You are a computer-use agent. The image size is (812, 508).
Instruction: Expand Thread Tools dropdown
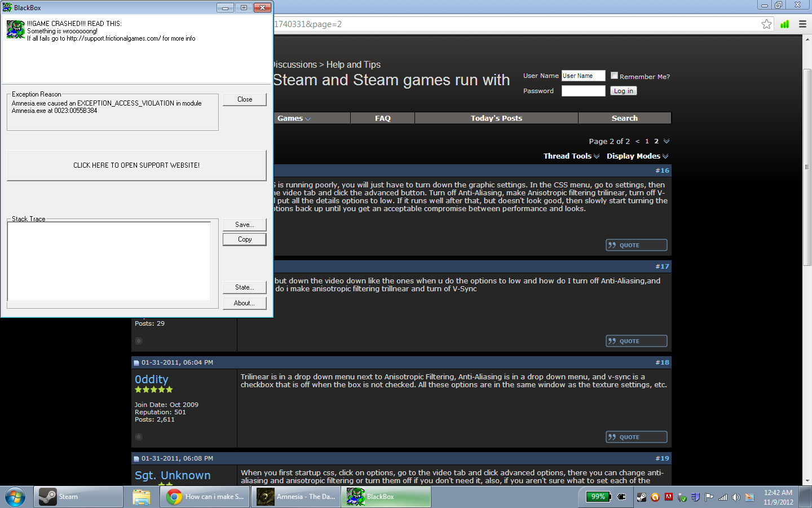571,156
